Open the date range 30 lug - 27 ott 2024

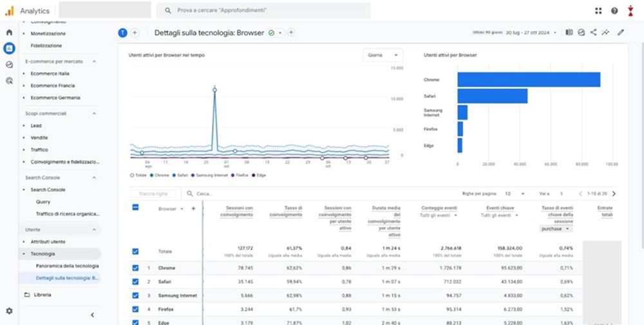(527, 32)
